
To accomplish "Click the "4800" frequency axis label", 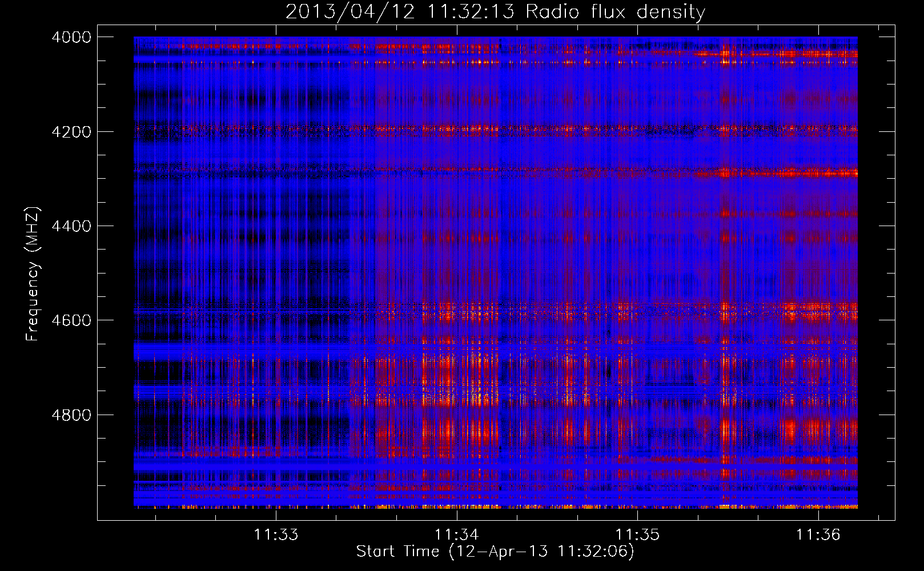I will [71, 415].
